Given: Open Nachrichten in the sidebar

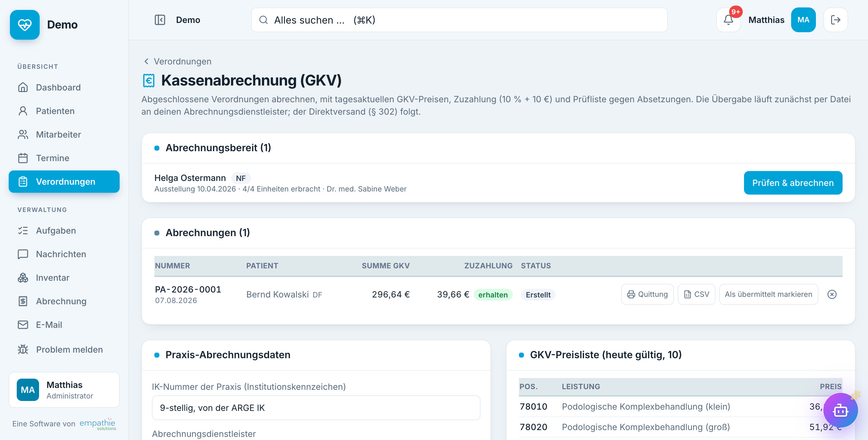Looking at the screenshot, I should coord(64,254).
